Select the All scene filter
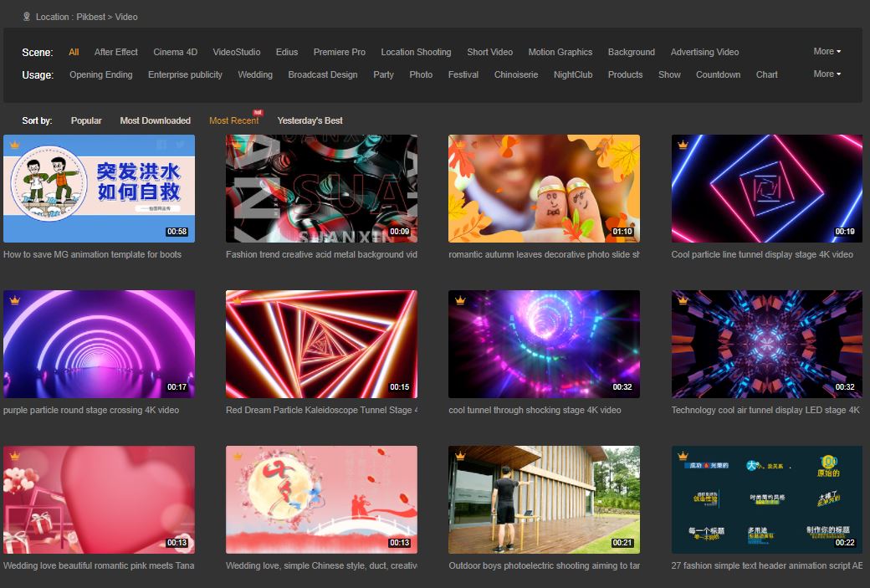 click(x=74, y=52)
